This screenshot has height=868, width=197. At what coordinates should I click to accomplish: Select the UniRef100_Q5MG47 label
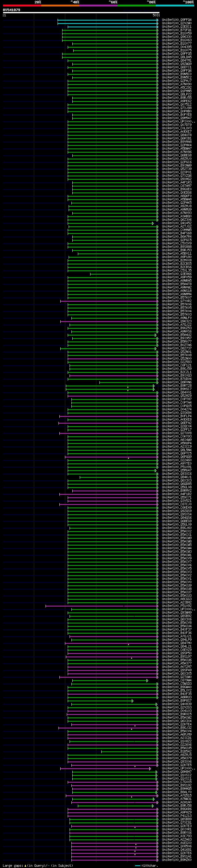[x=176, y=470]
